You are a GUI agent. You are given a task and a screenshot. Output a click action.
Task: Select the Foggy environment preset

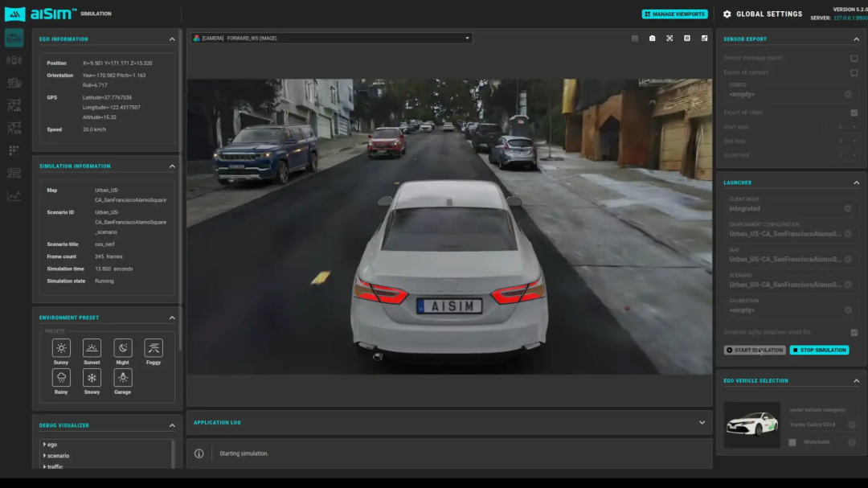pyautogui.click(x=154, y=348)
